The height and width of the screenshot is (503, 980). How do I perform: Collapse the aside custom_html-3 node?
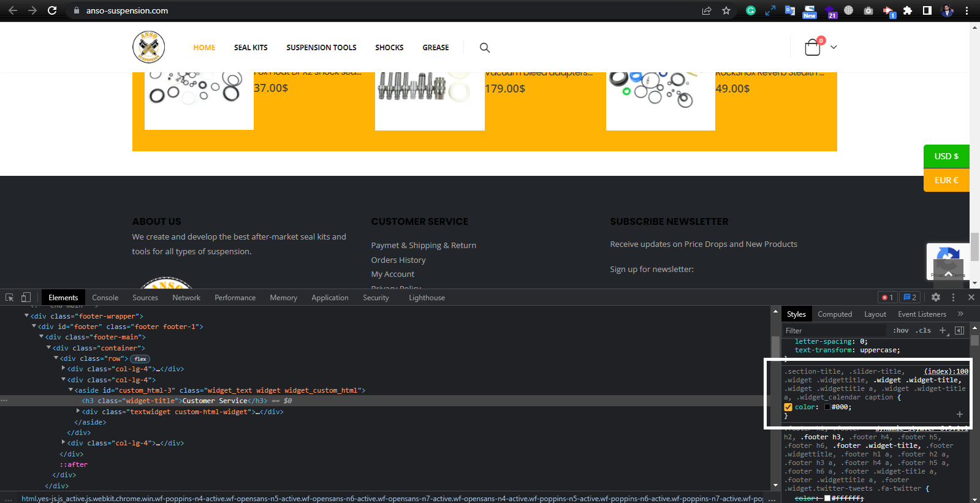71,390
